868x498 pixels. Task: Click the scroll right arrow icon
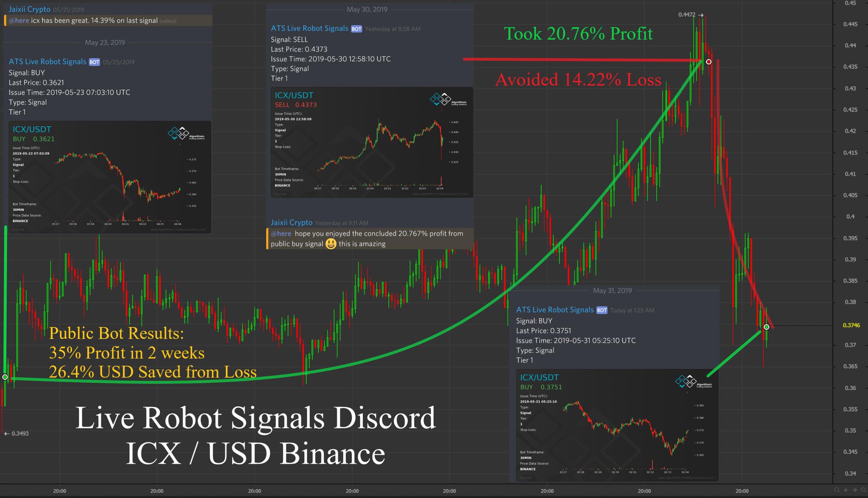[x=854, y=490]
